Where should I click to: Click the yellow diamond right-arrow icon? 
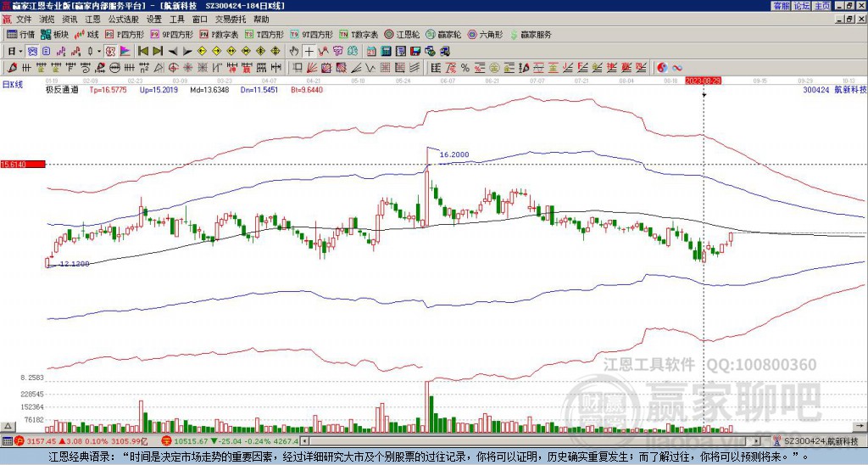pyautogui.click(x=216, y=52)
